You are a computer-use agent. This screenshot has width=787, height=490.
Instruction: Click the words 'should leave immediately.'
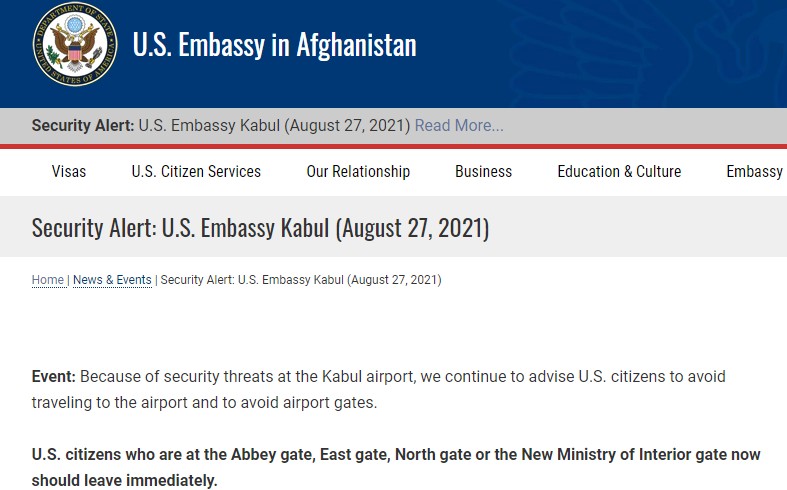(124, 480)
